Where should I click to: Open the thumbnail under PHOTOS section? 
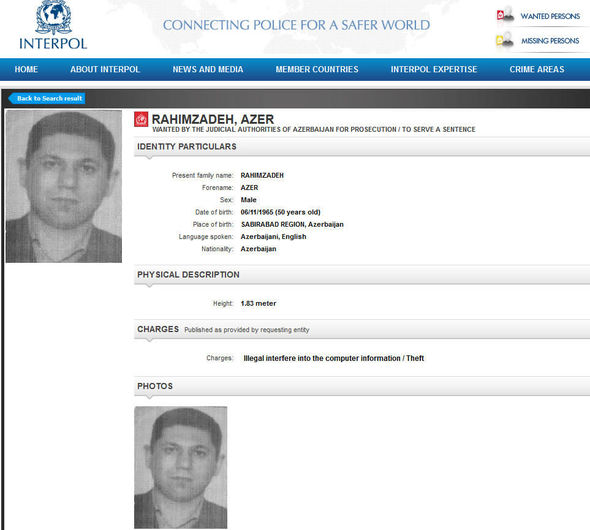point(181,467)
